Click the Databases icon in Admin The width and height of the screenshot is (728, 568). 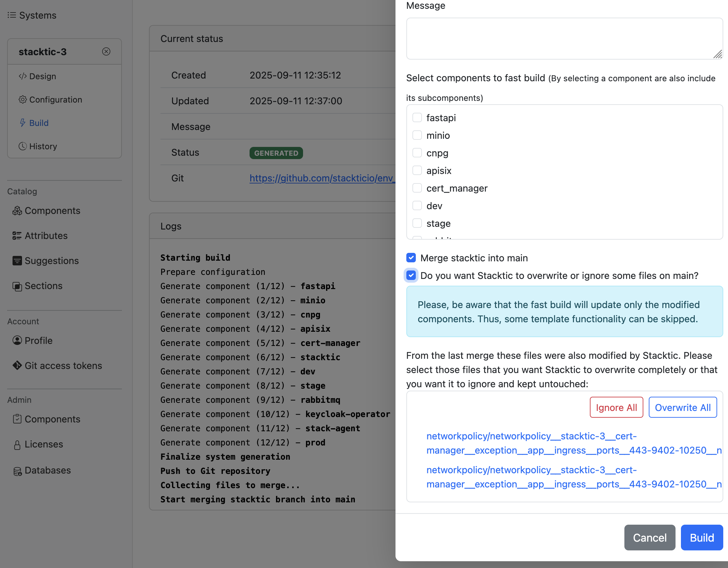17,471
